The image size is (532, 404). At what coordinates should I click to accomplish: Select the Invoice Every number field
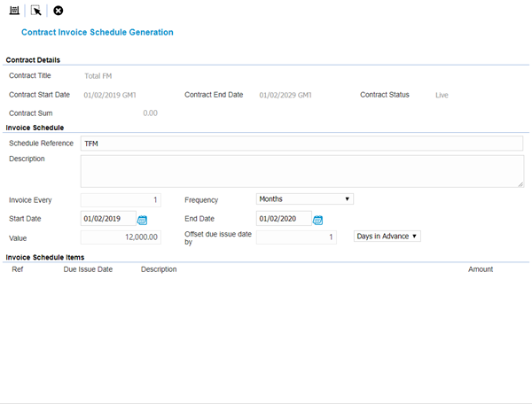(121, 200)
